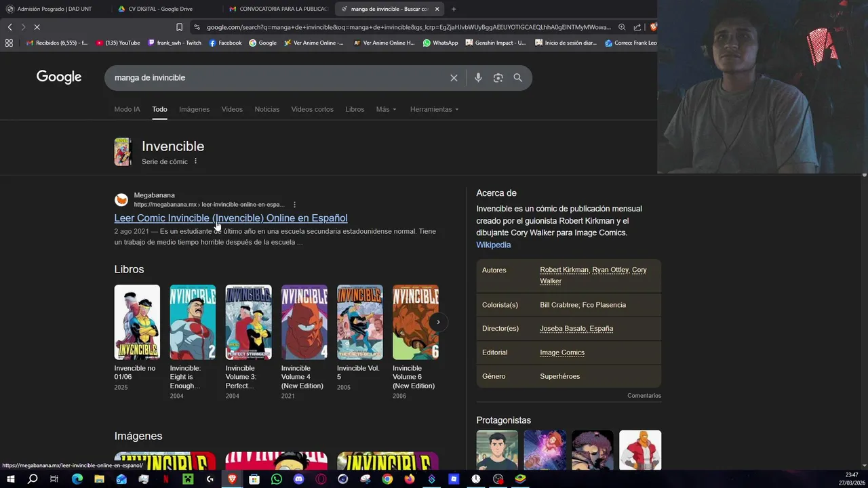Viewport: 868px width, 488px height.
Task: Select the Noticias search tab
Action: coord(267,109)
